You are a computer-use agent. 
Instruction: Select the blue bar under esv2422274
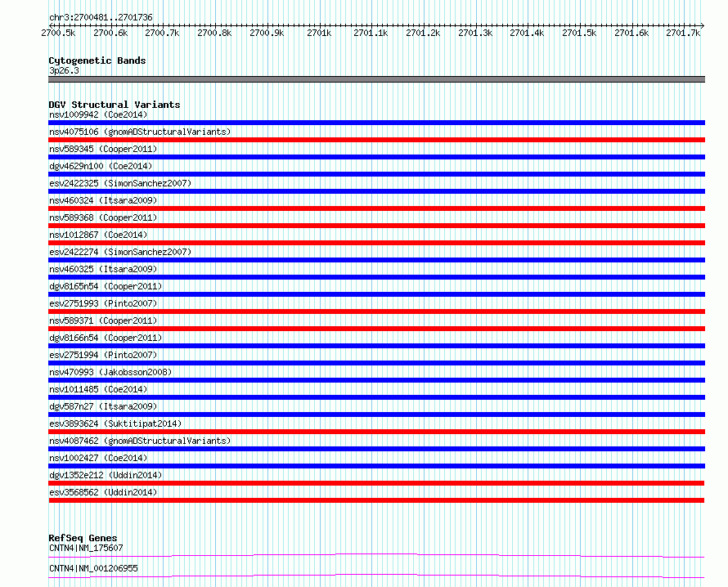pos(376,260)
